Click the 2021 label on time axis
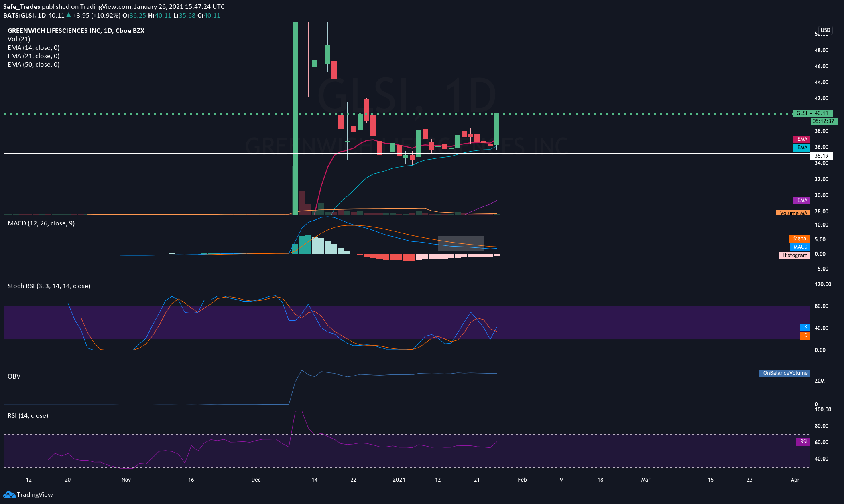 pyautogui.click(x=399, y=480)
